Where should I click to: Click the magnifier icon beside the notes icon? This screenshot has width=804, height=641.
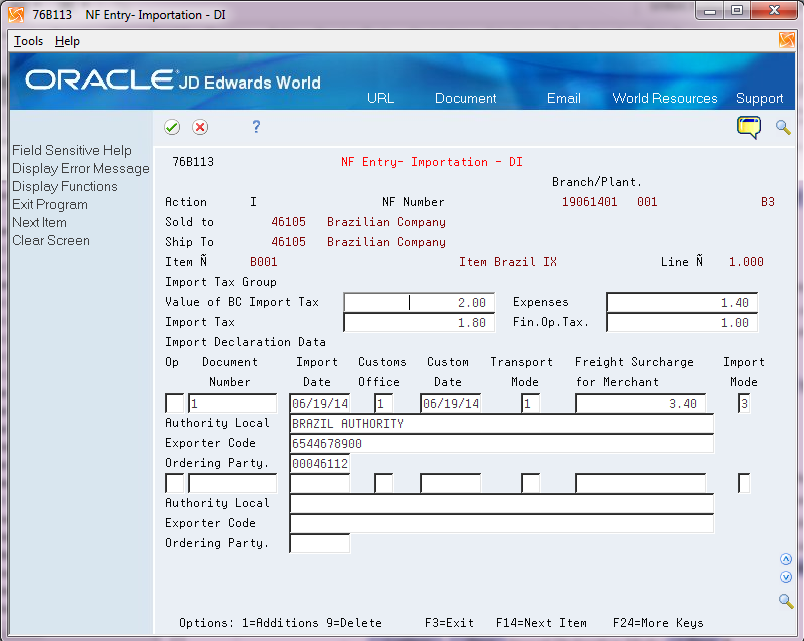[x=782, y=127]
